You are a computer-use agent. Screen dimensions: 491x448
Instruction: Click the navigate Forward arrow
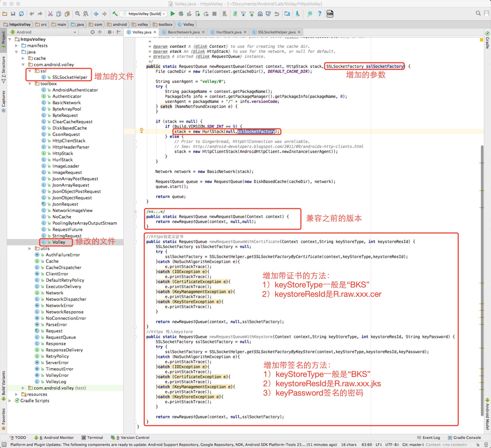(105, 14)
